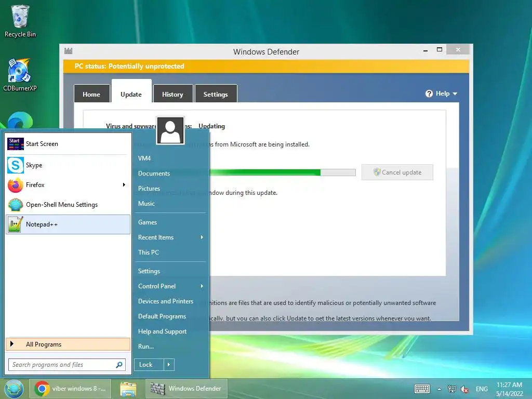Viewport: 532px width, 399px height.
Task: Open File Explorer from the taskbar
Action: [x=128, y=389]
